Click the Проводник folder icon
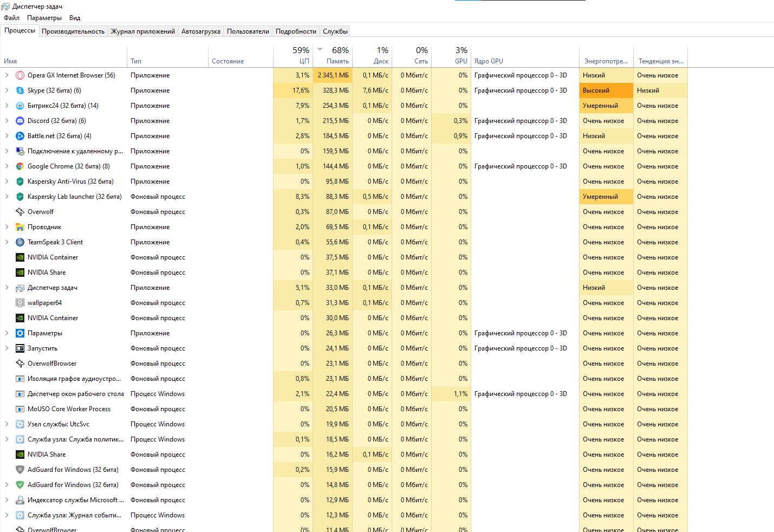This screenshot has width=774, height=532. 20,227
